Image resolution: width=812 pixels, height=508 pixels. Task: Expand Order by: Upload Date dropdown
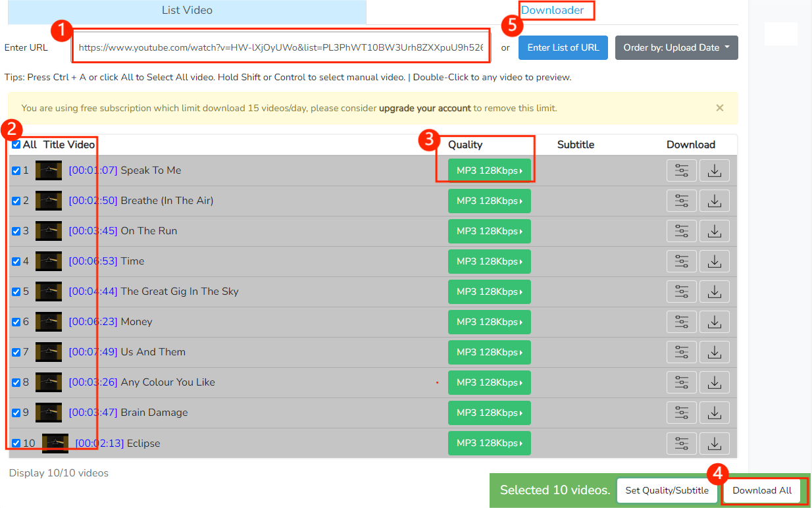pos(676,47)
